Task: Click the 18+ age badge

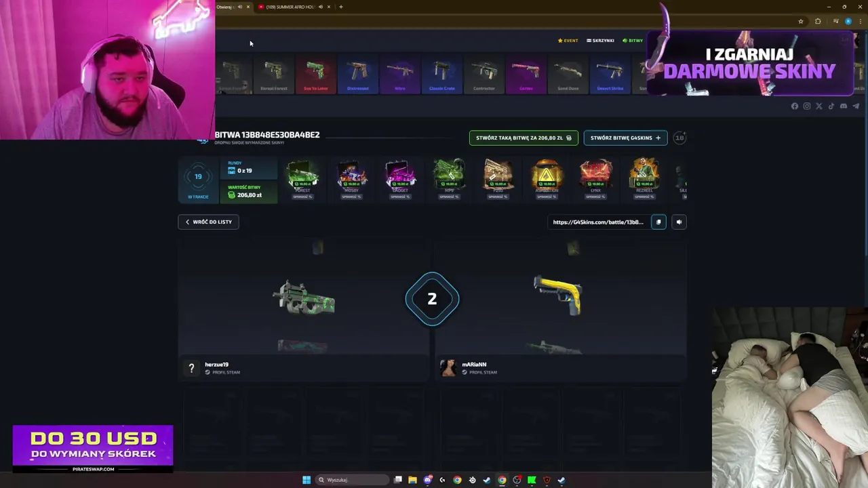Action: pos(679,138)
